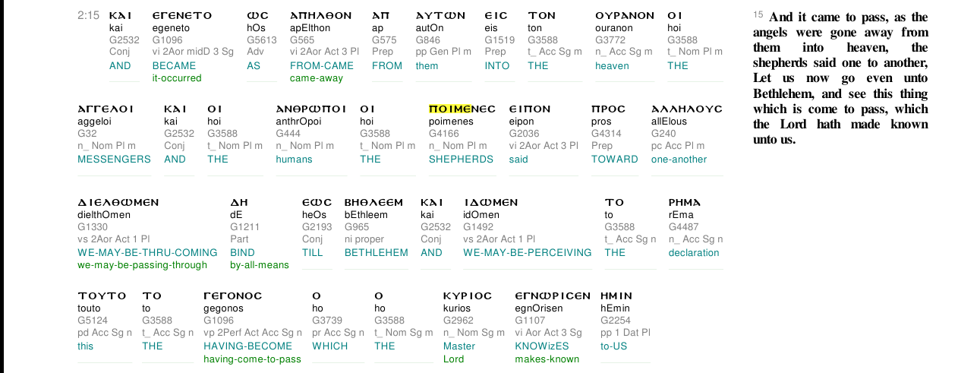This screenshot has height=373, width=980.
Task: Select the highlighted Greek word ΠΟΙΜΕΝΕΣ
Action: [x=462, y=109]
